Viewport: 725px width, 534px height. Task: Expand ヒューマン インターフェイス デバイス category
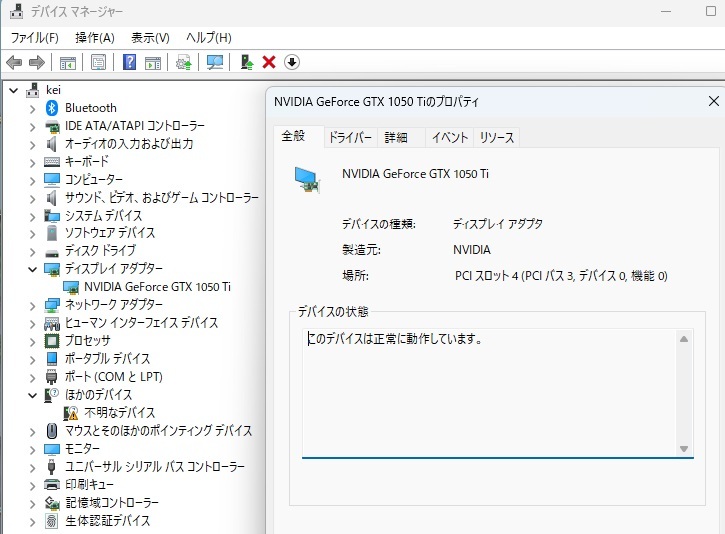point(32,324)
